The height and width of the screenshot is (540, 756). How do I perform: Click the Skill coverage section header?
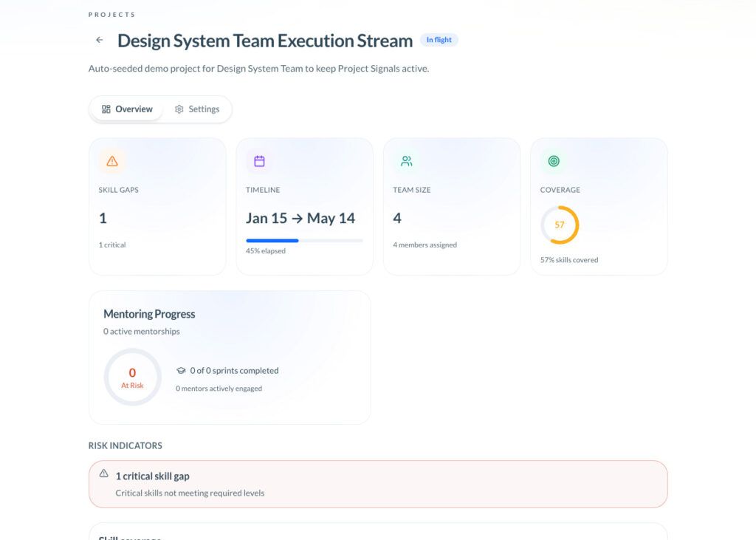(131, 538)
